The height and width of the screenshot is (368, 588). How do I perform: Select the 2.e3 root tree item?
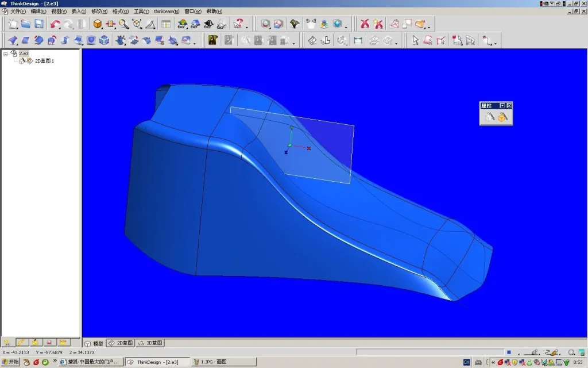pos(24,53)
